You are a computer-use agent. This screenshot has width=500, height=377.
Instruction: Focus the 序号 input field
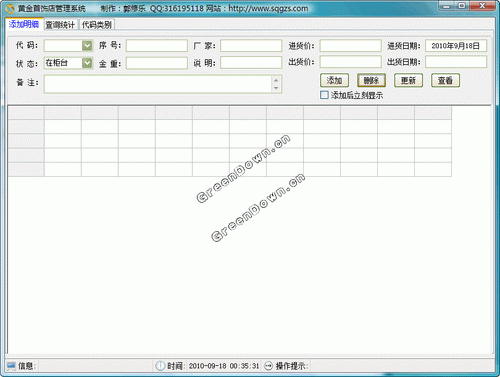pos(157,46)
